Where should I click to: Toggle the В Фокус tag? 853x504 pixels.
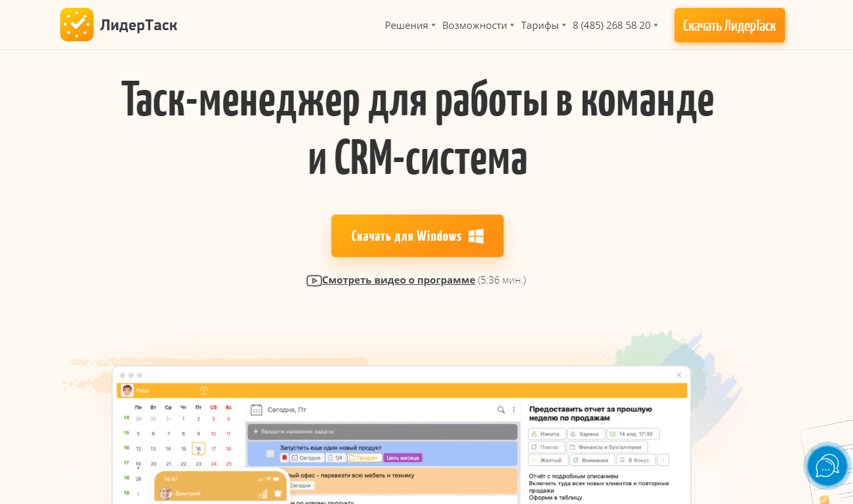[x=635, y=460]
